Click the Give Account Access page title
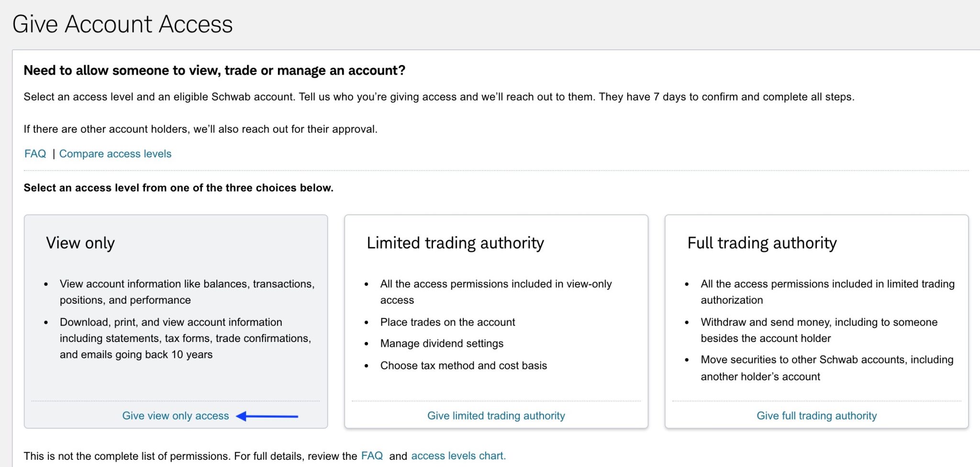Image resolution: width=980 pixels, height=467 pixels. tap(122, 24)
